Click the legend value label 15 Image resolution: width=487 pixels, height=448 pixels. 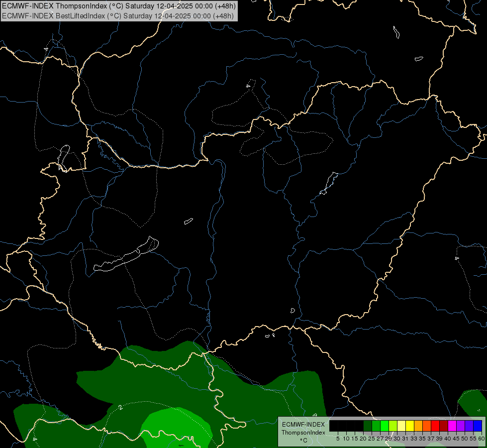tap(355, 439)
